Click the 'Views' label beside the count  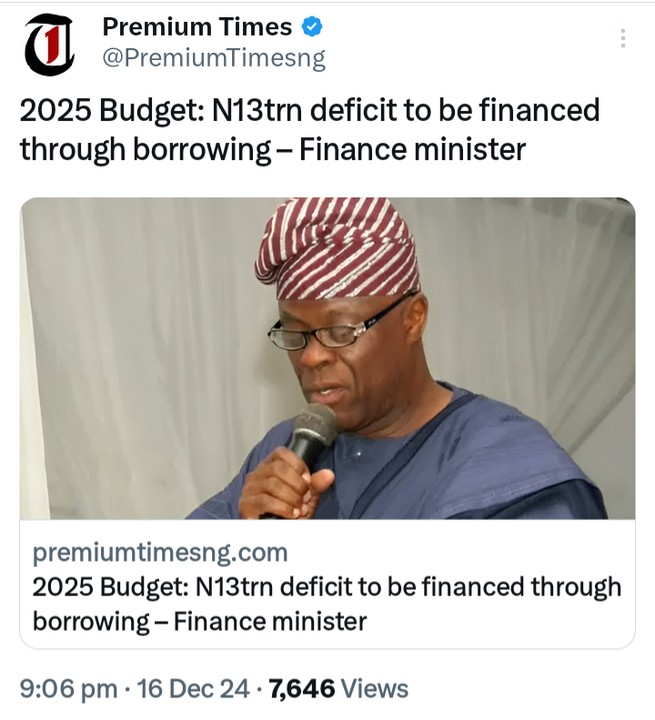coord(375,689)
